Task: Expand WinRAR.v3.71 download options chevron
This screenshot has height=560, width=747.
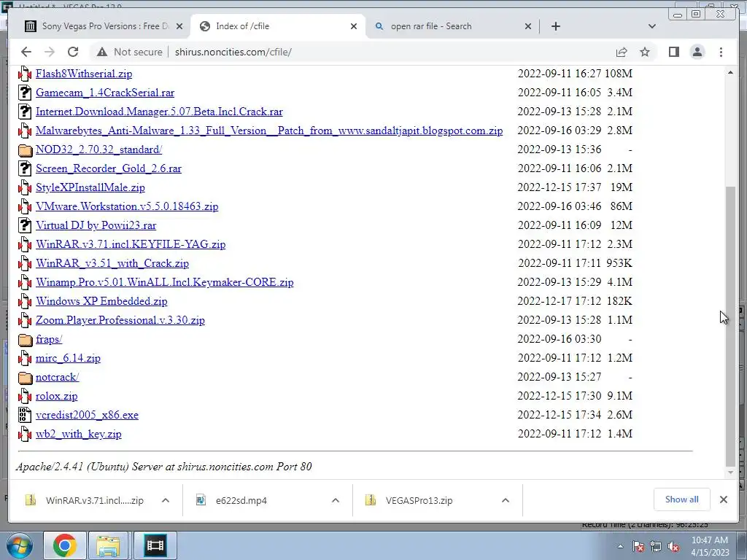Action: click(166, 500)
